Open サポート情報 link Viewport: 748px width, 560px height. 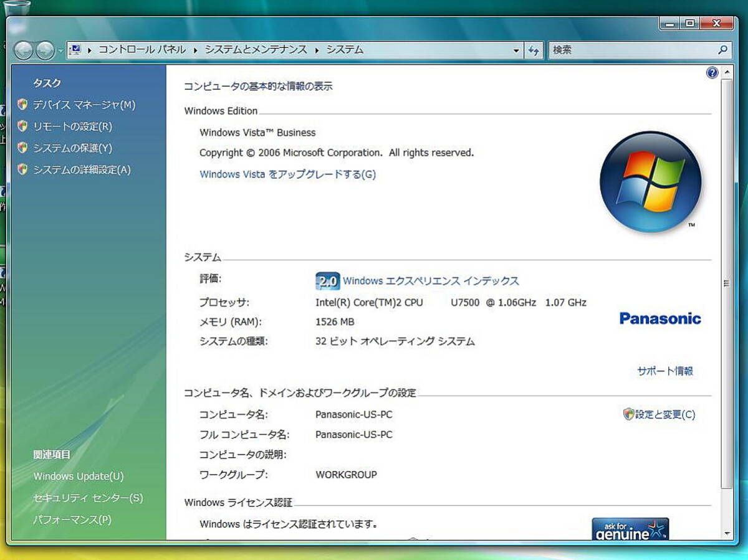(664, 371)
